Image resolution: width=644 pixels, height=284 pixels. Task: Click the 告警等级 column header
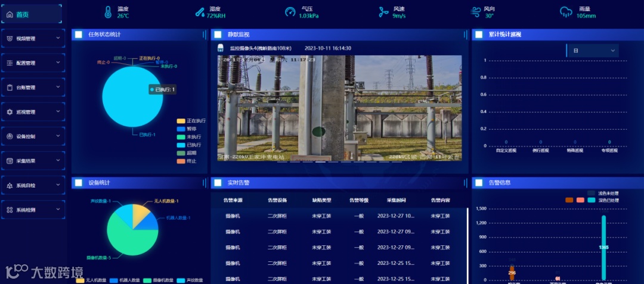tap(359, 201)
